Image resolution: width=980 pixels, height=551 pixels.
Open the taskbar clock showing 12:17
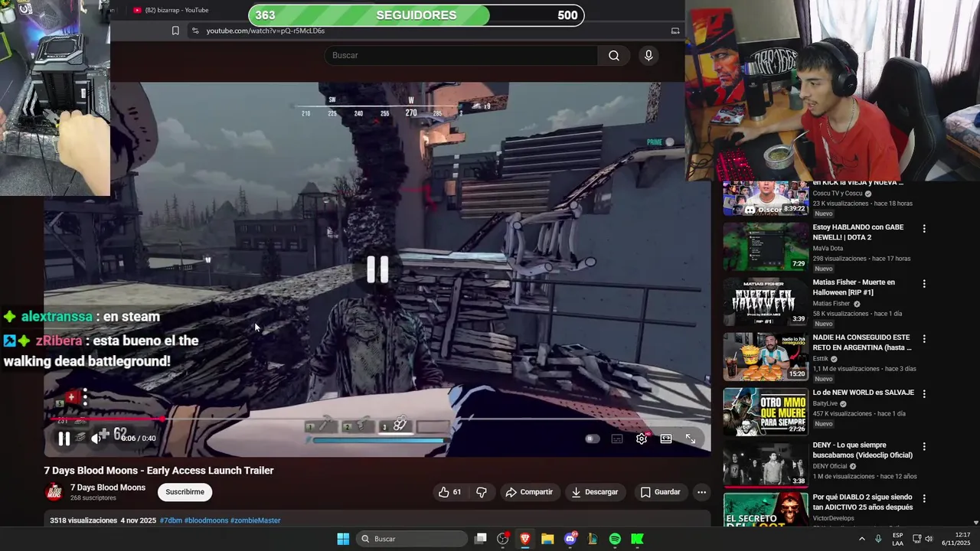point(957,539)
